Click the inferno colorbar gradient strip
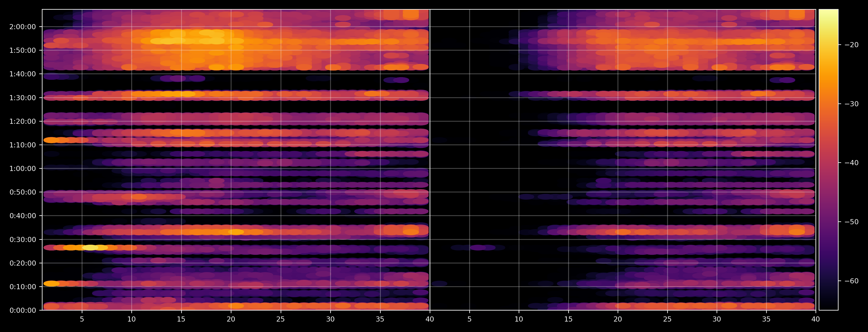 point(829,160)
